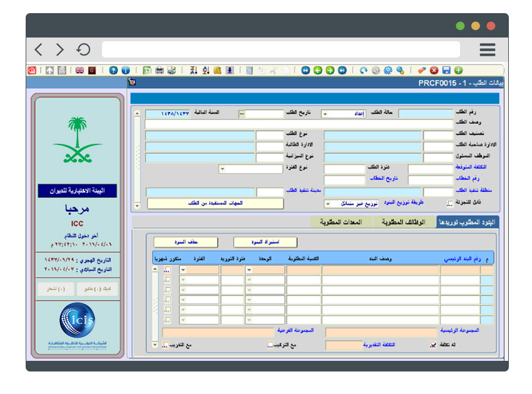Open the طريقة توزيع البنود dropdown
The image size is (532, 394).
pyautogui.click(x=328, y=204)
